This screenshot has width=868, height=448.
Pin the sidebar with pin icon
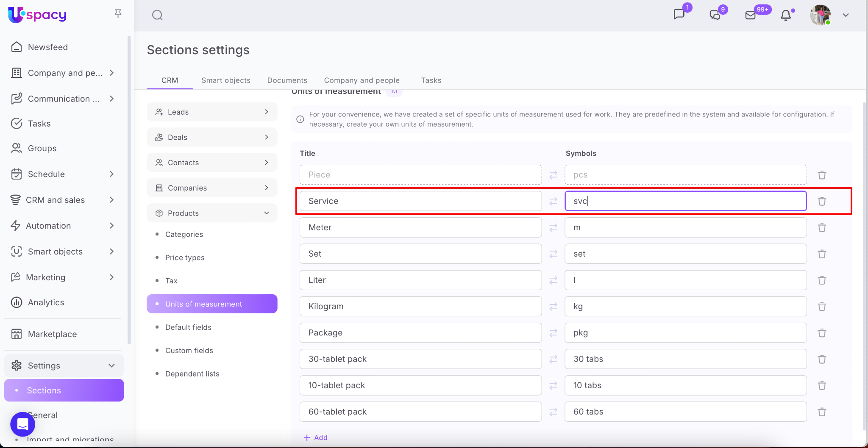[x=118, y=14]
